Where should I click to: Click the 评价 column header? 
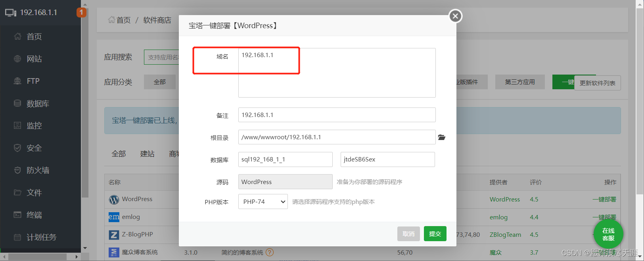tap(536, 182)
